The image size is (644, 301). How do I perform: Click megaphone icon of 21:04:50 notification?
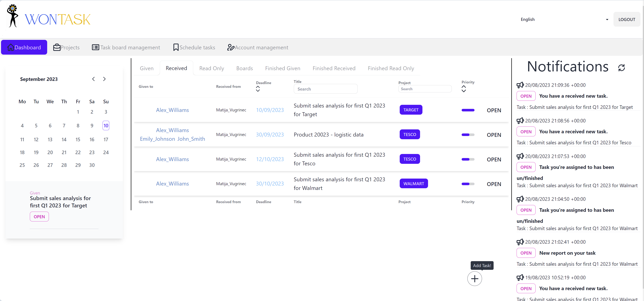(x=520, y=199)
